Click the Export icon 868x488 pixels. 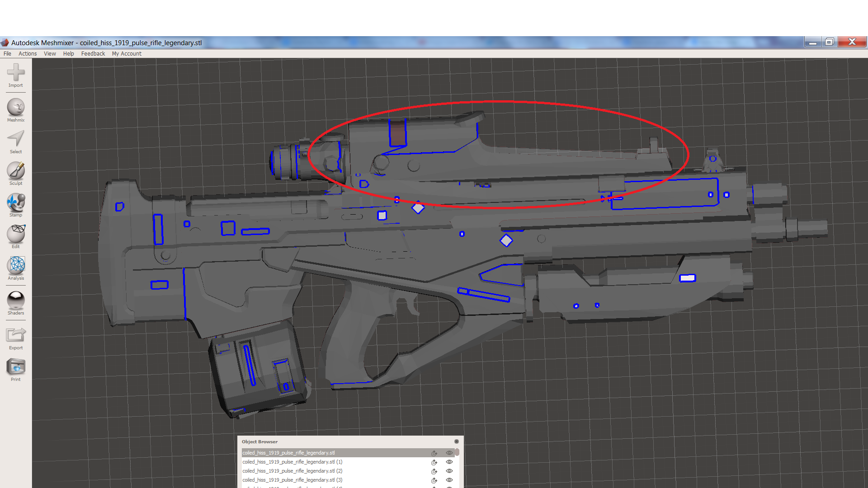16,335
